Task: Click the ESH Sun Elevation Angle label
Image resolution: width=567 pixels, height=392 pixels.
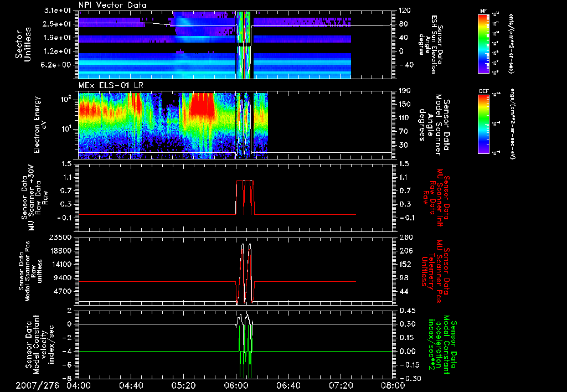Action: pyautogui.click(x=433, y=44)
